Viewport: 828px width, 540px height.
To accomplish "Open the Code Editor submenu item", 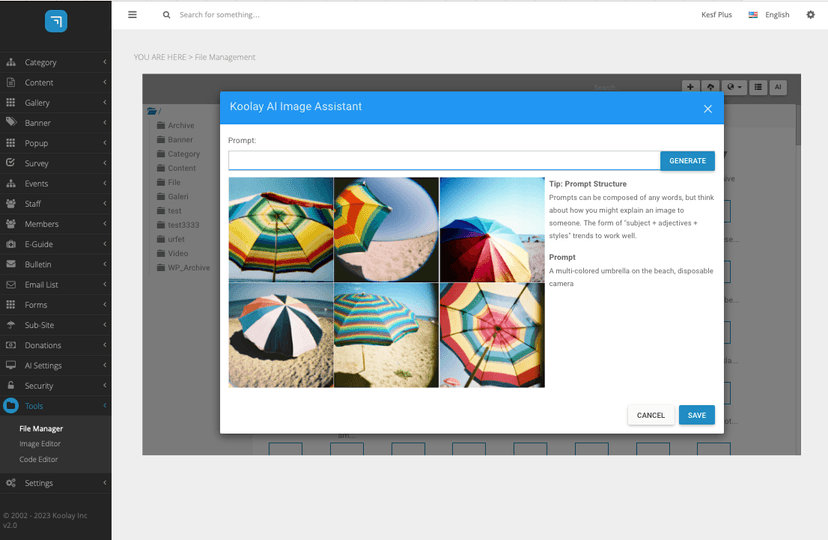I will coord(39,459).
